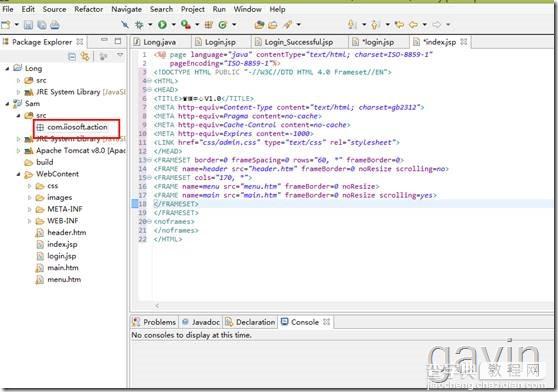
Task: Open the Navigate menu
Action: click(126, 9)
